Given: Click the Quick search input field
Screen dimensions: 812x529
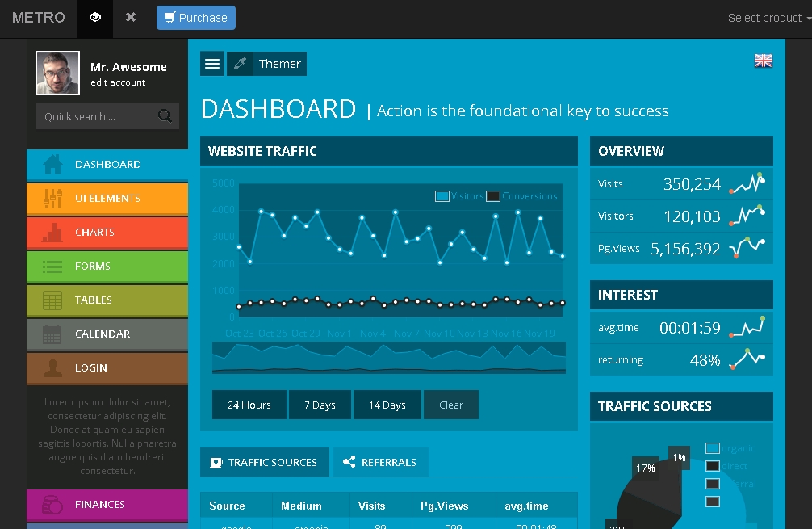Looking at the screenshot, I should pyautogui.click(x=95, y=116).
